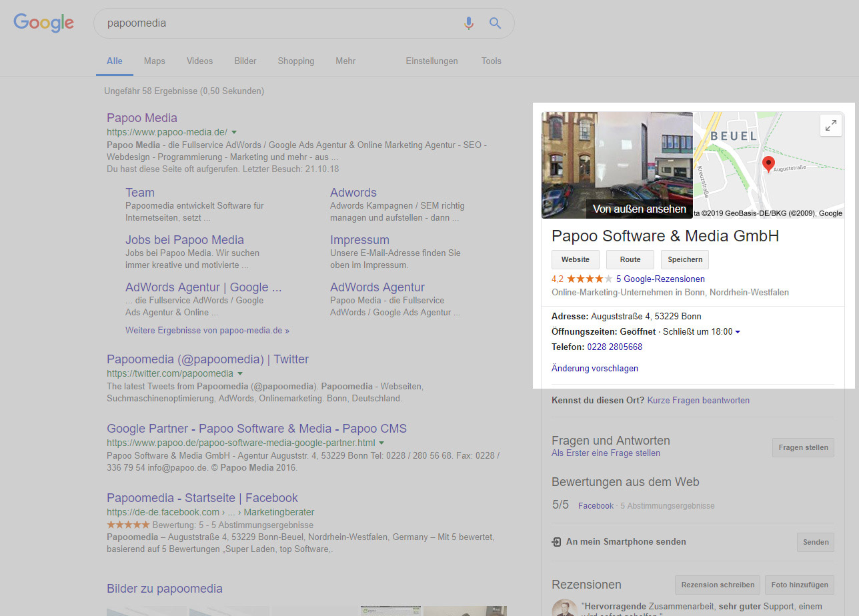Start voice search with microphone icon

(x=469, y=23)
